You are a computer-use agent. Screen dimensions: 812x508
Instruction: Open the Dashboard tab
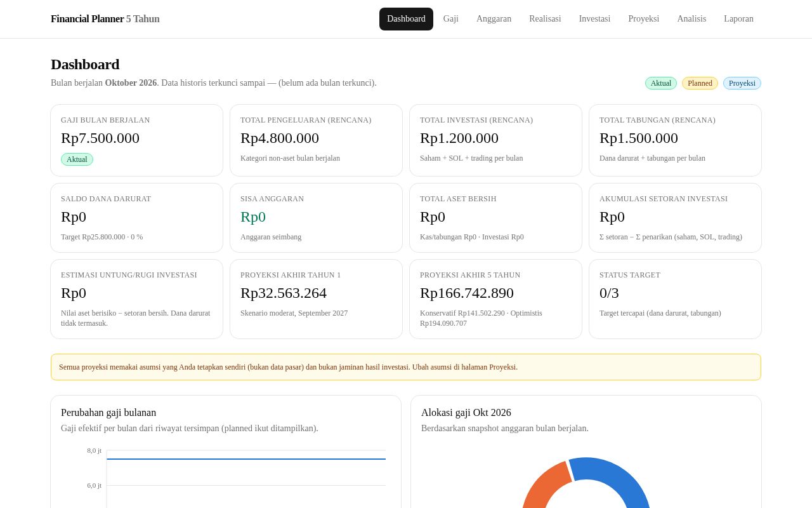pos(406,19)
